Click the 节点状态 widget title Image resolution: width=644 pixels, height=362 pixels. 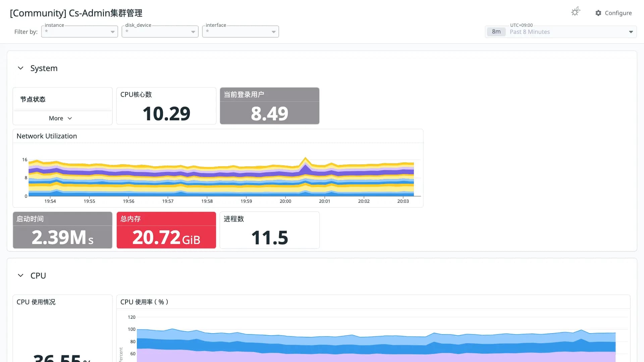tap(33, 100)
